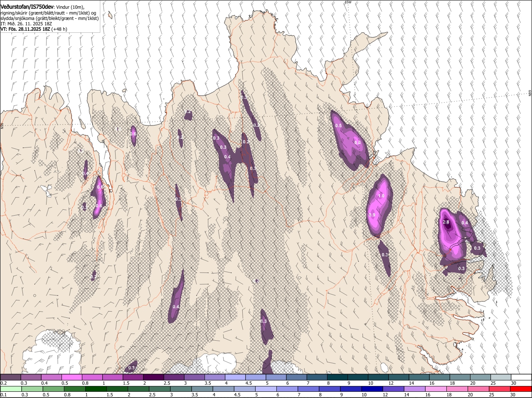Viewport: 532px width, 398px height.
Task: Click the 0.9 precipitation value on the map
Action: coord(372,215)
